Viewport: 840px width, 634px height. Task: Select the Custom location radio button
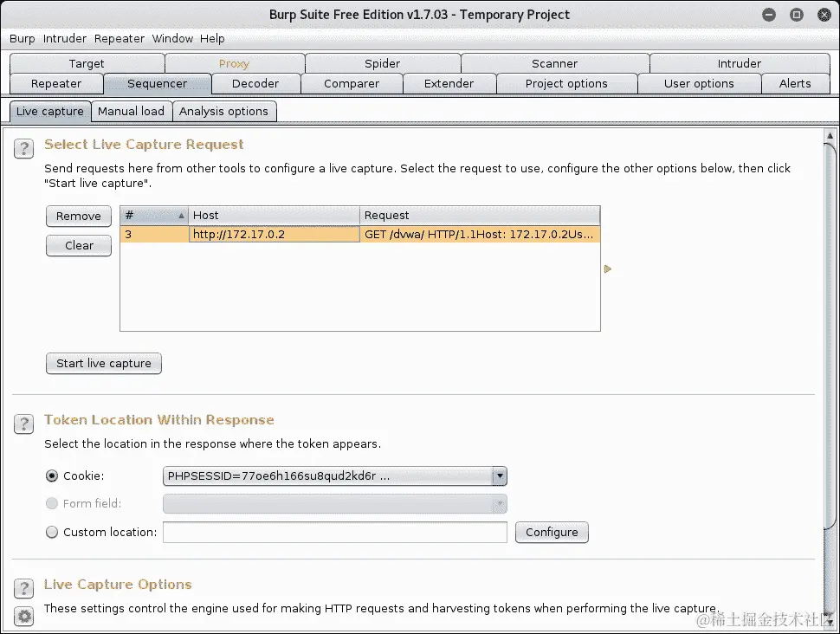52,532
